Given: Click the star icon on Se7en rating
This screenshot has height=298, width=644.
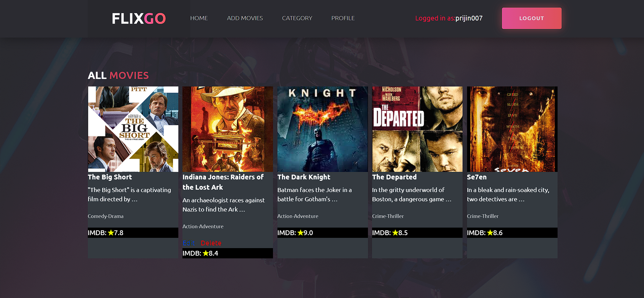Looking at the screenshot, I should click(x=490, y=233).
